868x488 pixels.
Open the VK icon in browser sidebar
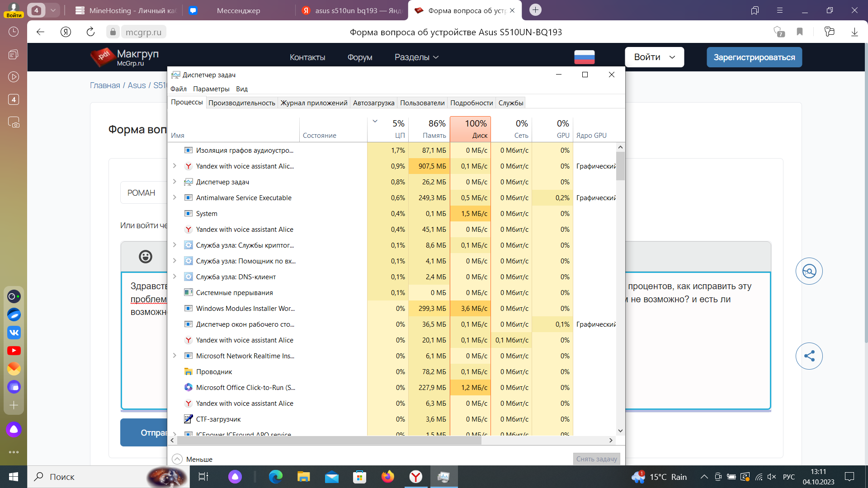(x=14, y=333)
